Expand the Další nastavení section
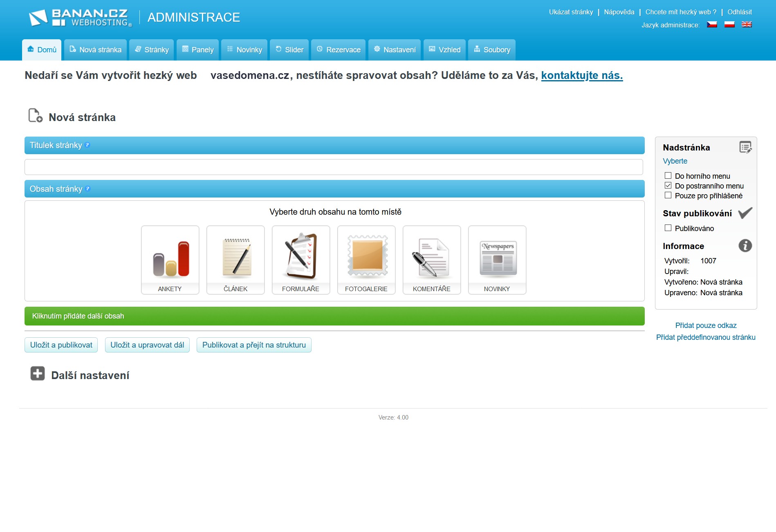The width and height of the screenshot is (776, 532). click(x=38, y=374)
